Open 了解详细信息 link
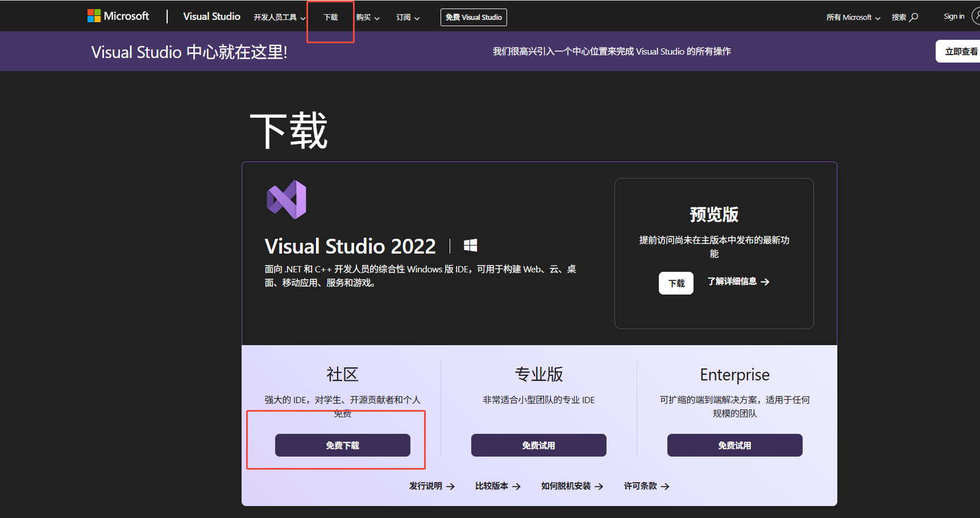 coord(738,281)
